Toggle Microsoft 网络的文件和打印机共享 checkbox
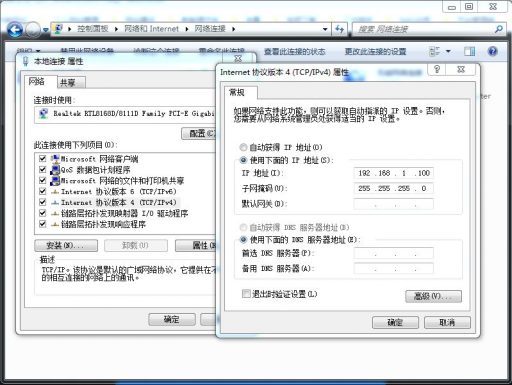Screen dimensions: 512x385 coord(42,180)
